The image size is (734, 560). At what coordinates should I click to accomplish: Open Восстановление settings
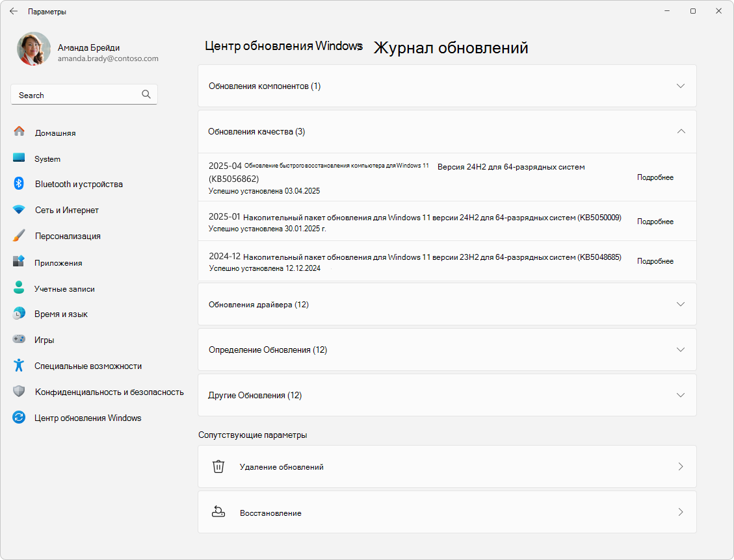point(447,512)
